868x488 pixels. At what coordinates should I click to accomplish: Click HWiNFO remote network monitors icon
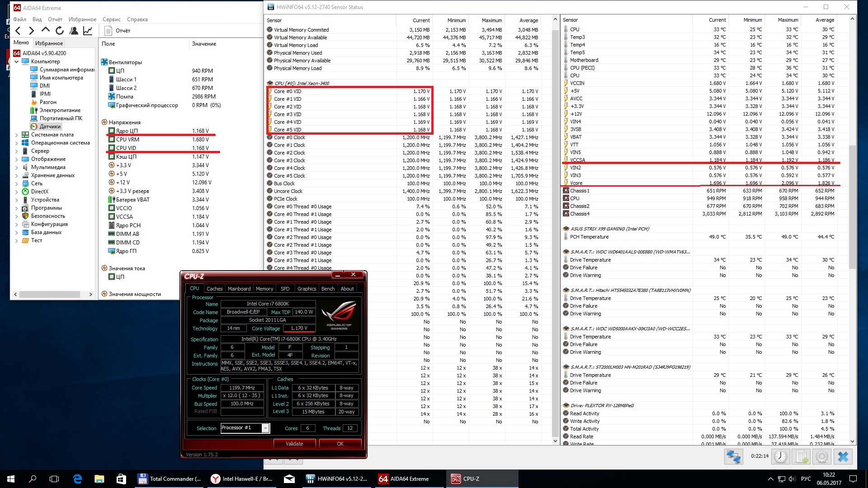[x=733, y=456]
